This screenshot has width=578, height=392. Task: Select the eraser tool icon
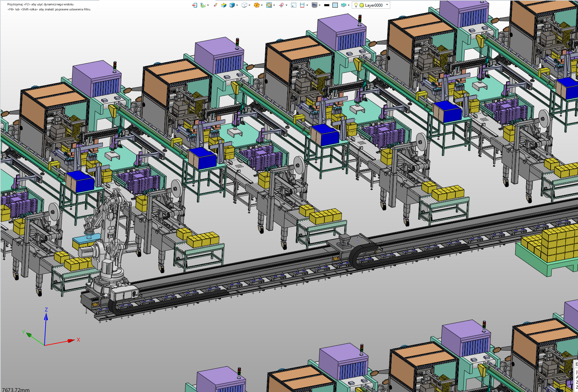coord(215,5)
